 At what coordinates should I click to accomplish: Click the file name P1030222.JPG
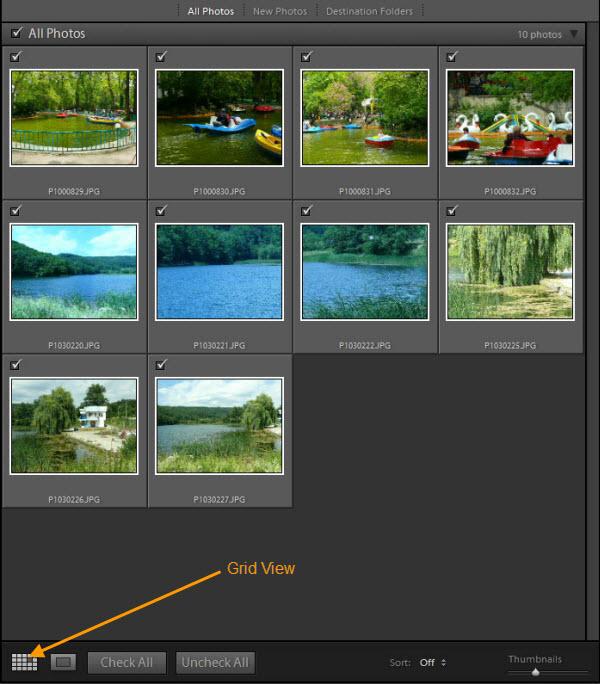pos(365,345)
